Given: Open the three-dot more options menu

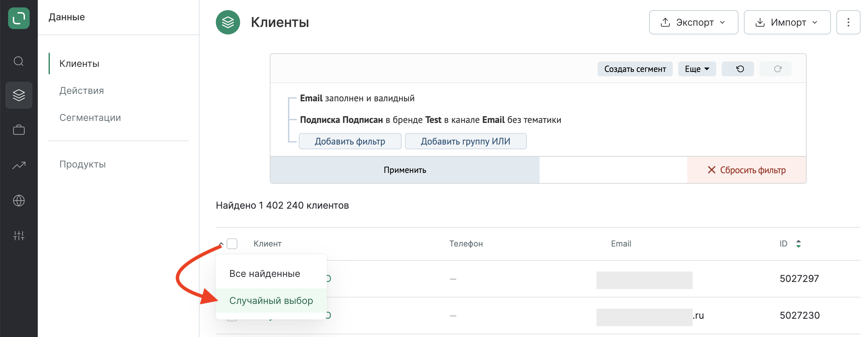Looking at the screenshot, I should click(x=848, y=22).
